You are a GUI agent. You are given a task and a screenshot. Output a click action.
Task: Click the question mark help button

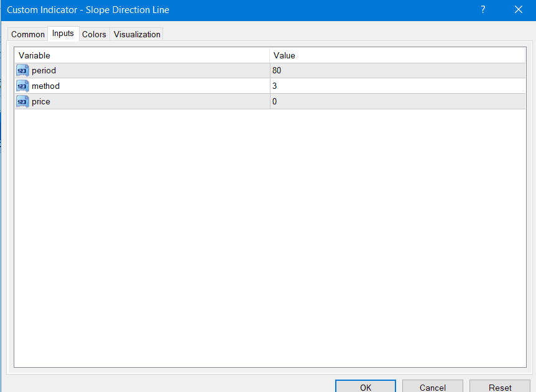(x=483, y=10)
